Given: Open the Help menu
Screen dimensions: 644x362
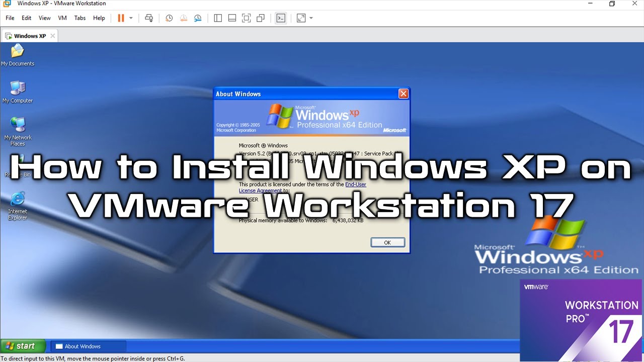Looking at the screenshot, I should pyautogui.click(x=99, y=18).
